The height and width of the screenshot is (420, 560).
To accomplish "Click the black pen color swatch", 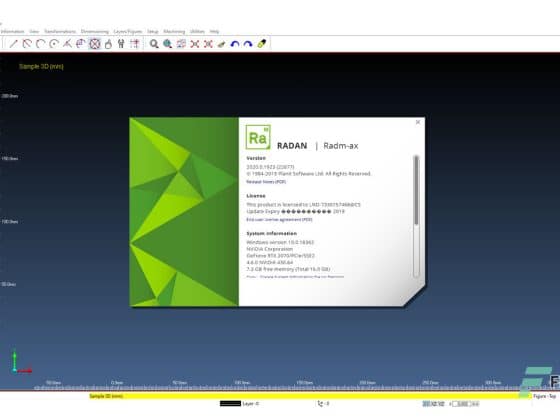I will pyautogui.click(x=230, y=404).
